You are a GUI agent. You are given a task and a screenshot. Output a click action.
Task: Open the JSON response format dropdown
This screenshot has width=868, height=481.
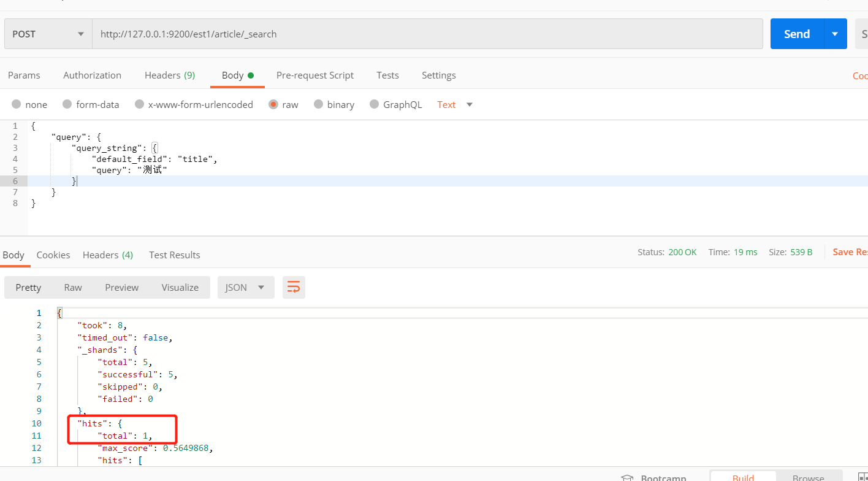coord(246,287)
